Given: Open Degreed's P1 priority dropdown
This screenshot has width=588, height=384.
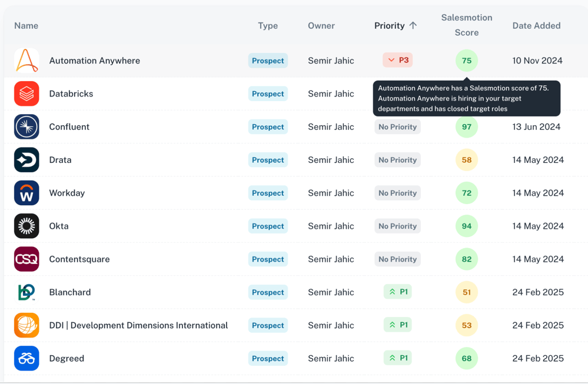Looking at the screenshot, I should click(397, 358).
